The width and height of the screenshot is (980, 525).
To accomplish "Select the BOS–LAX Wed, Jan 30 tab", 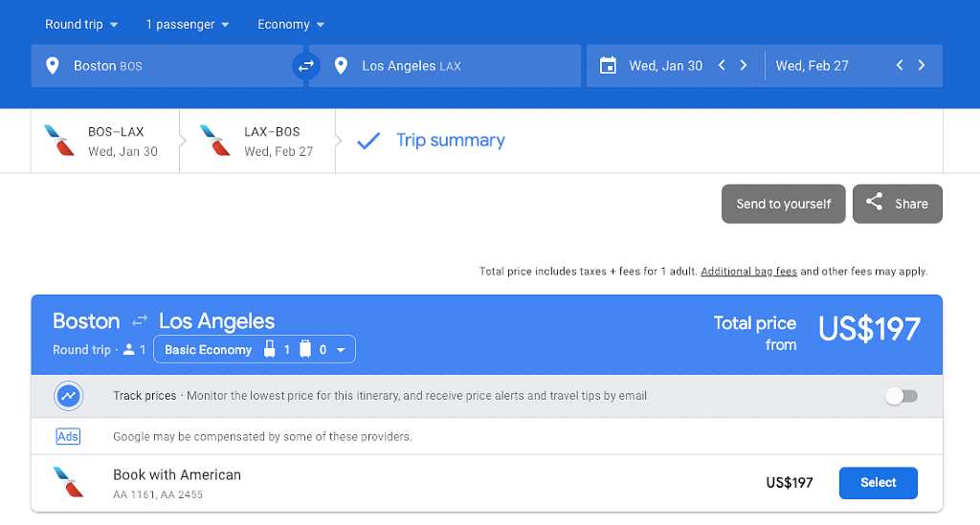I will pyautogui.click(x=105, y=142).
